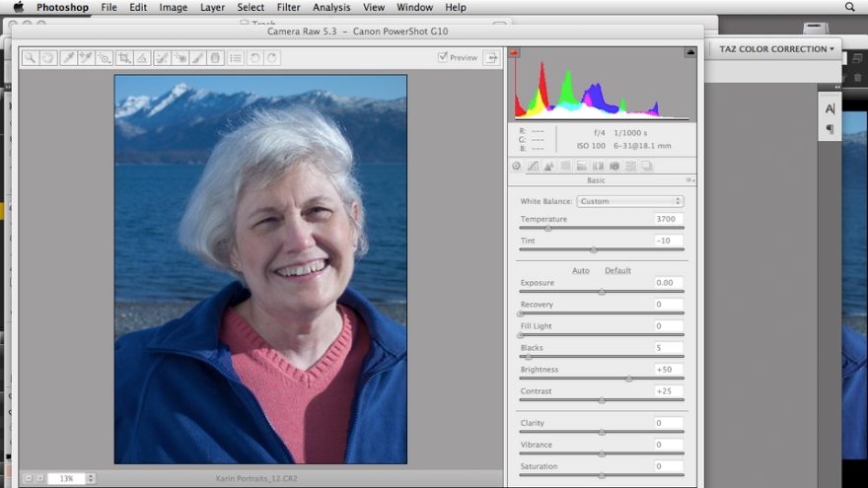Switch to the Snapshots tab

point(647,166)
